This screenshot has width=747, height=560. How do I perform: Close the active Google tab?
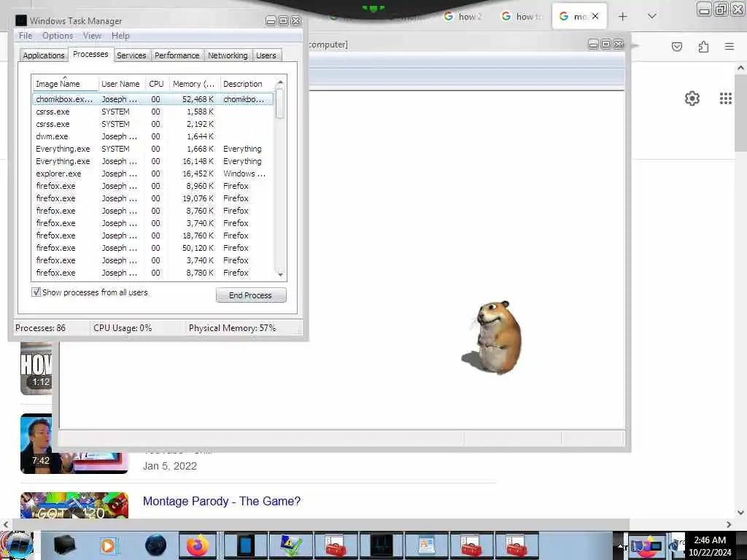point(595,16)
